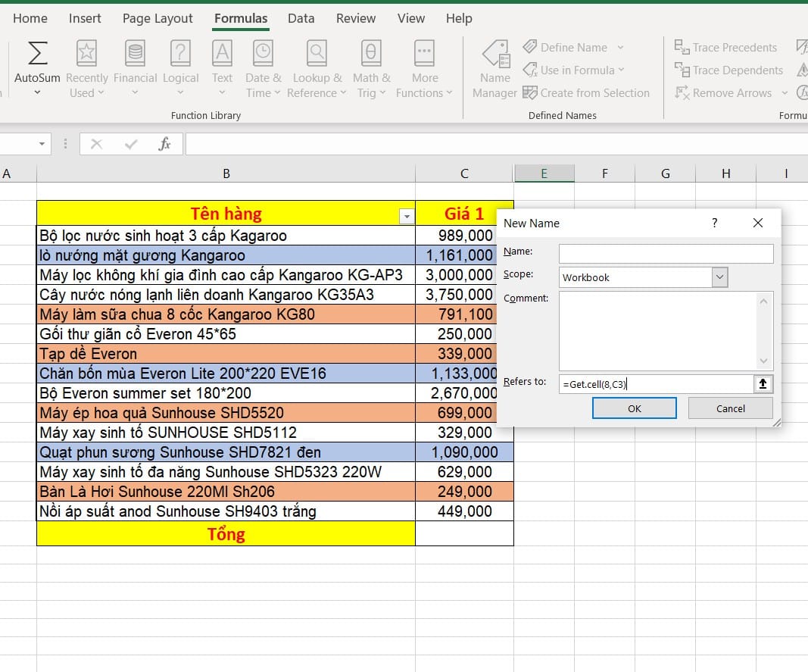Click the AutoSum sigma icon
The image size is (808, 672).
coord(37,53)
